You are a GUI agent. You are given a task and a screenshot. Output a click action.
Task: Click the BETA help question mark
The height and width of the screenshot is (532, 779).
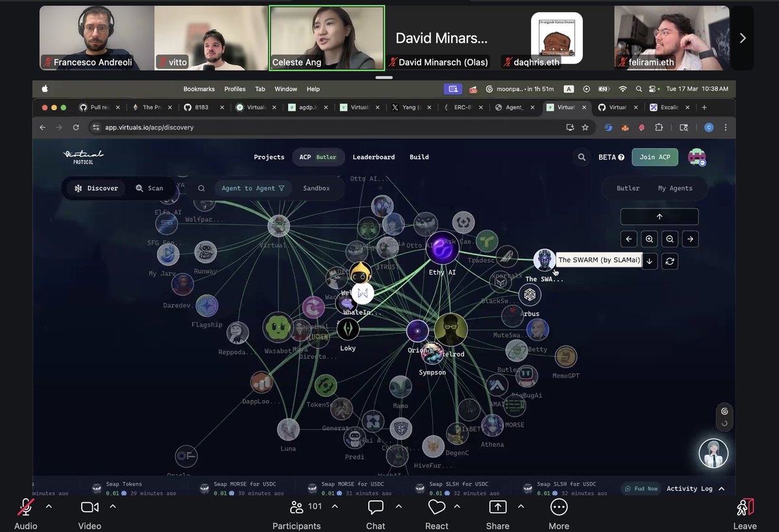(x=621, y=157)
